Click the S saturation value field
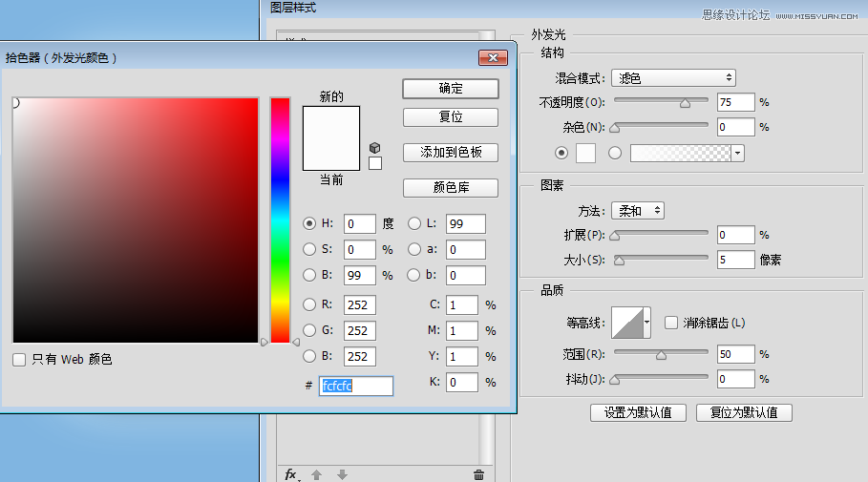The image size is (868, 482). coord(359,249)
